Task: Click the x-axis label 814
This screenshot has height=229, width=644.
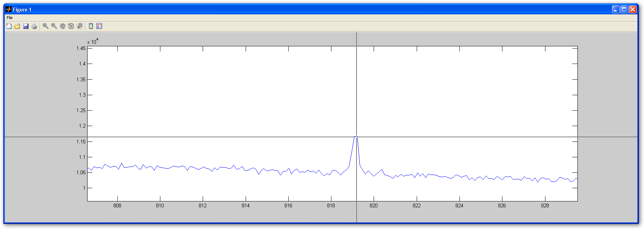Action: [246, 205]
